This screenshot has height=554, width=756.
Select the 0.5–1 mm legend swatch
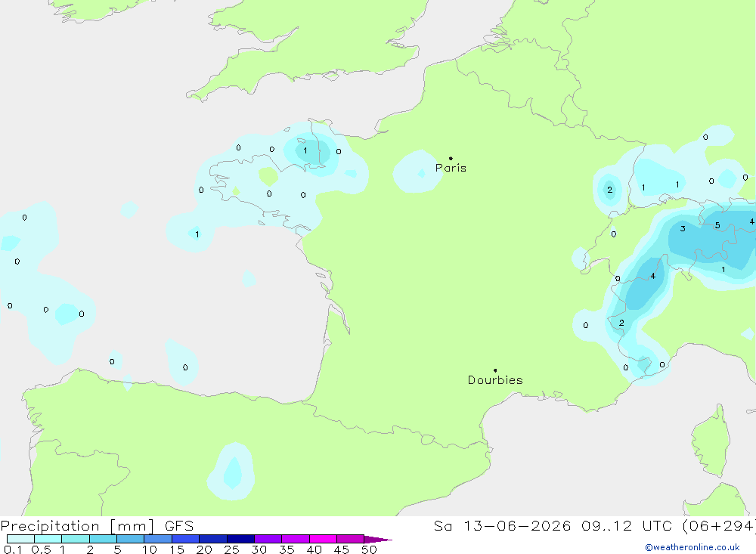click(x=48, y=539)
